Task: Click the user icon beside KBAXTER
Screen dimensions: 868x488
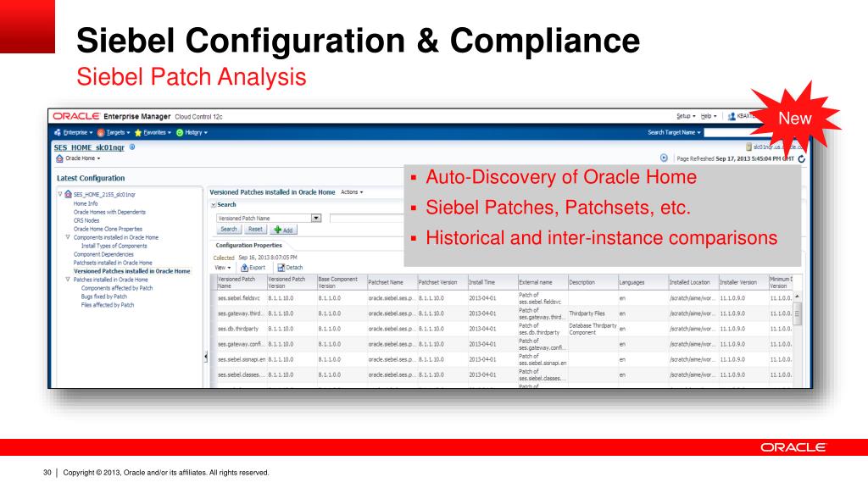Action: (732, 116)
